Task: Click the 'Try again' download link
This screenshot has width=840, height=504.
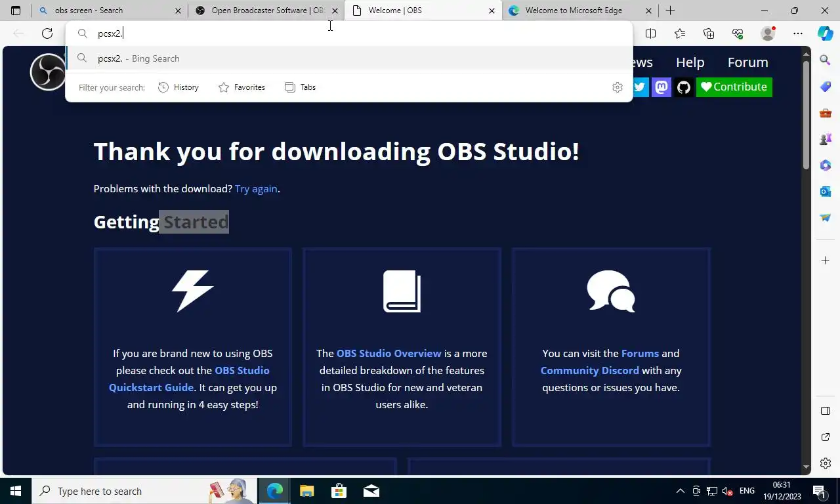Action: click(256, 189)
